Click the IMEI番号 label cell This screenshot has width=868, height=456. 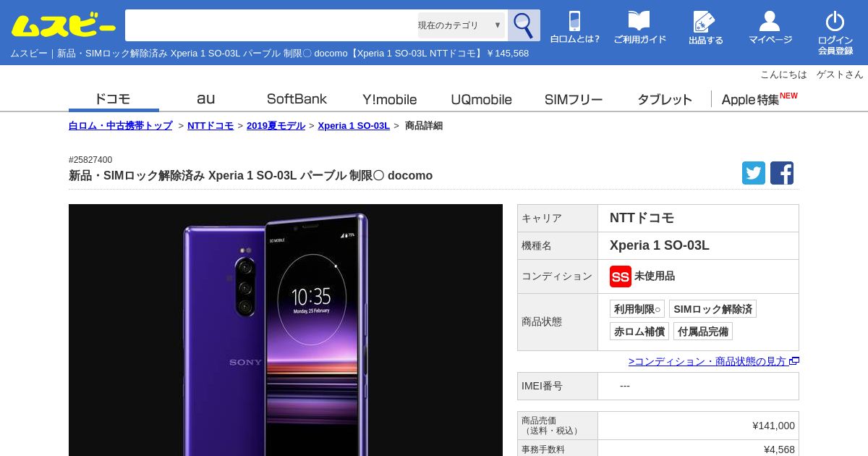pos(558,386)
